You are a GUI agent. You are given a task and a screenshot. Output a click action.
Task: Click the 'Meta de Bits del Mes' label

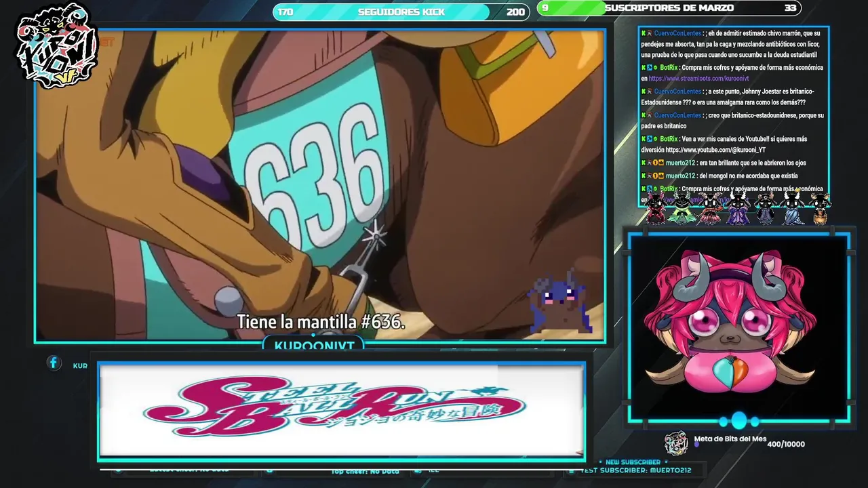point(730,439)
